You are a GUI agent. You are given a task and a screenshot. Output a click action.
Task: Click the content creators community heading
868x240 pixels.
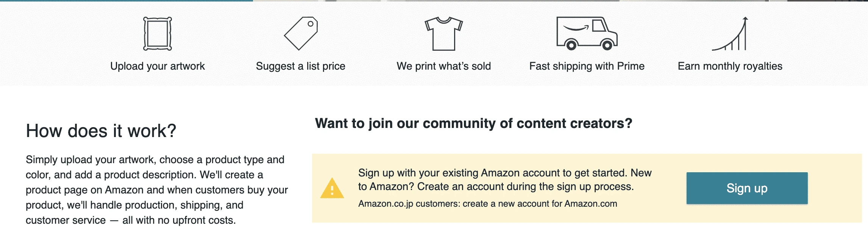click(x=475, y=123)
